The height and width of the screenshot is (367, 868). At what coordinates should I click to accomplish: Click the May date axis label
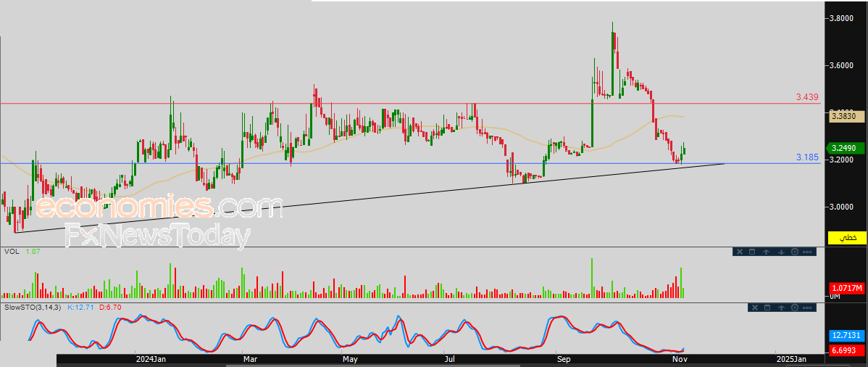tap(350, 359)
